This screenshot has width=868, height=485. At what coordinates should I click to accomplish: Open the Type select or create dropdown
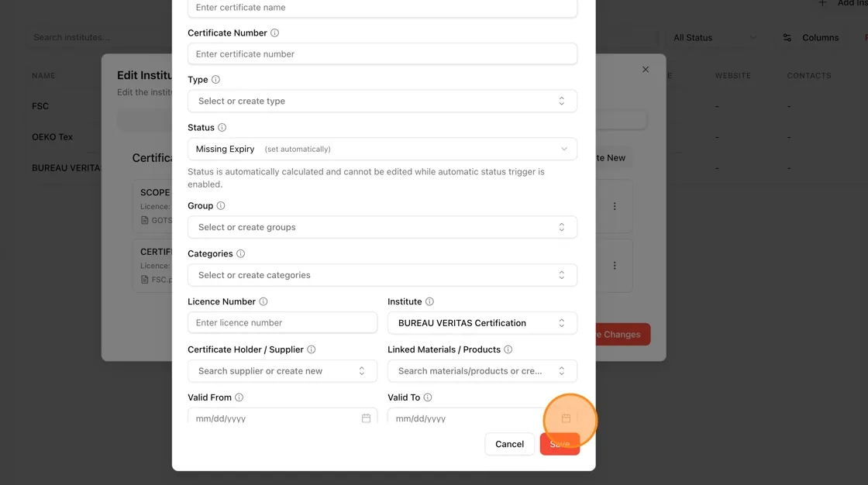pyautogui.click(x=383, y=101)
